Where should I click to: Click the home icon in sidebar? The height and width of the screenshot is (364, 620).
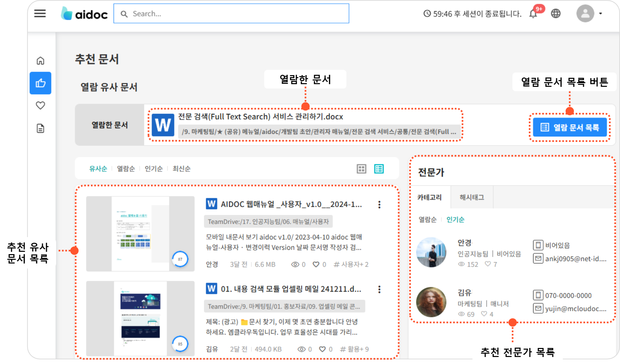(x=40, y=61)
